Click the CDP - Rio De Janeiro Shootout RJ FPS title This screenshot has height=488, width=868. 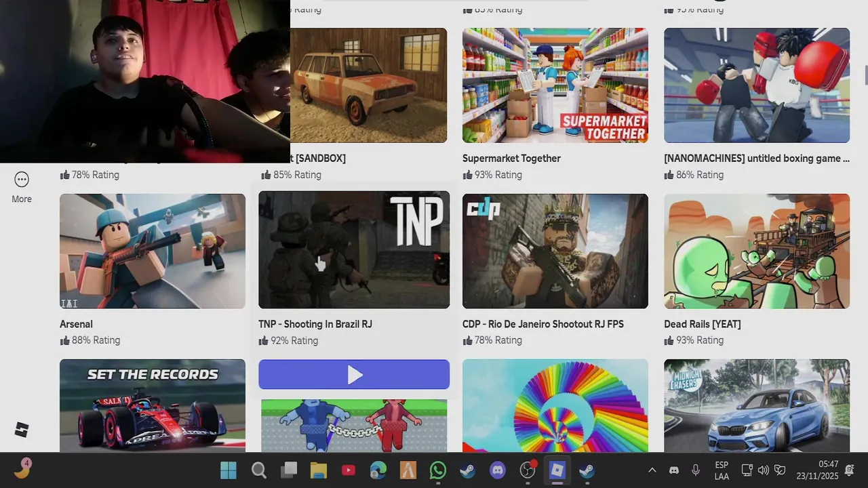point(543,324)
